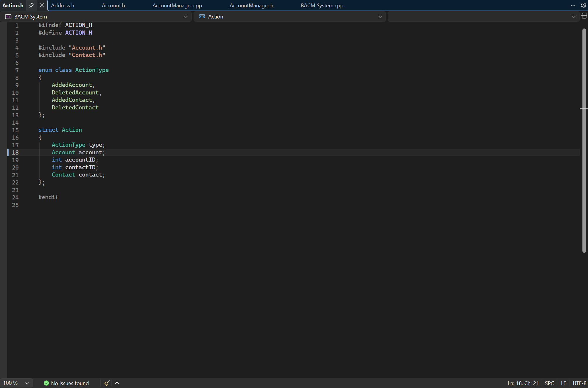Switch to the Account.h tab
Image resolution: width=588 pixels, height=388 pixels.
[113, 5]
